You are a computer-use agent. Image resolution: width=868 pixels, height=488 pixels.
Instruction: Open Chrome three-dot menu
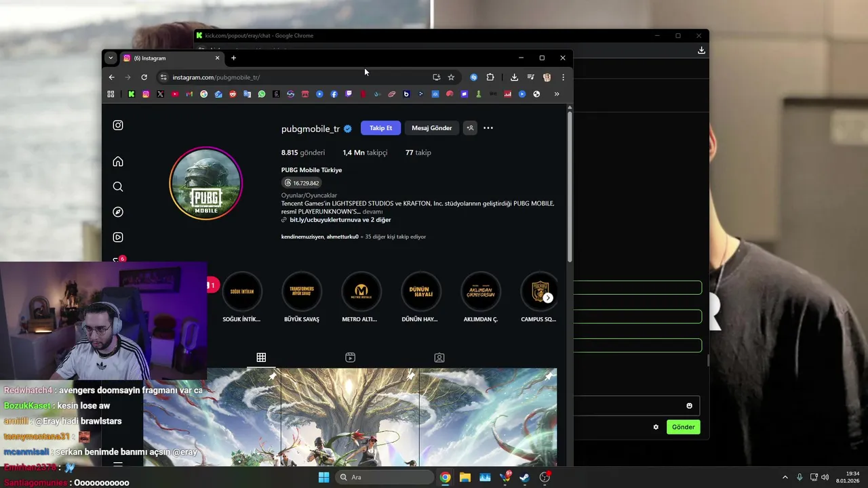coord(563,77)
